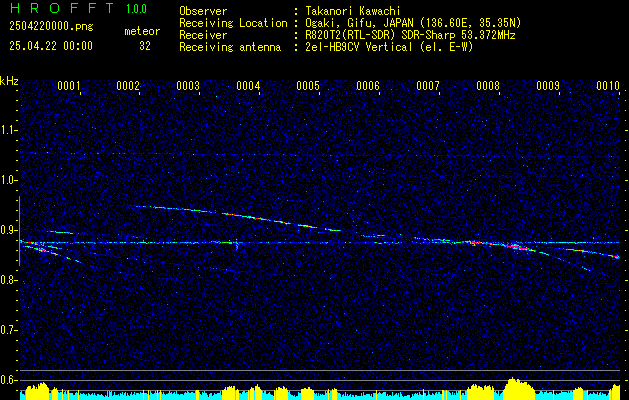
Task: Click the date 25.04.22 00:00
Action: (51, 46)
